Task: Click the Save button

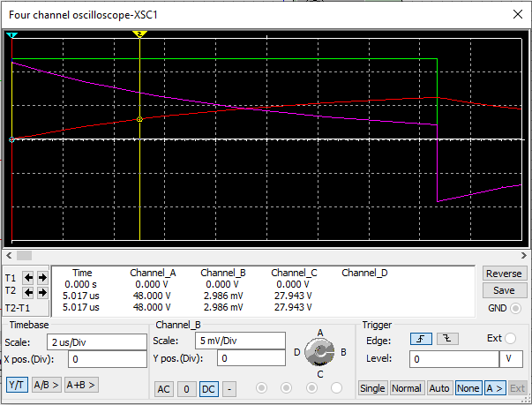Action: (504, 290)
